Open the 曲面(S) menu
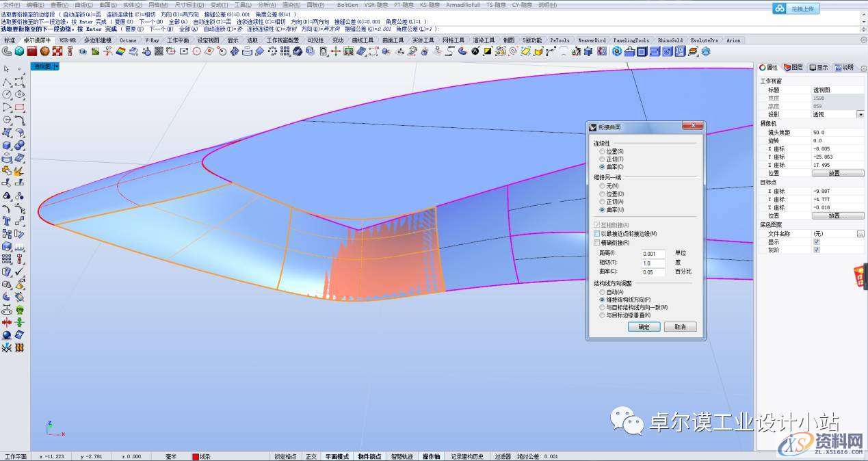Viewport: 868px width, 461px height. (107, 4)
